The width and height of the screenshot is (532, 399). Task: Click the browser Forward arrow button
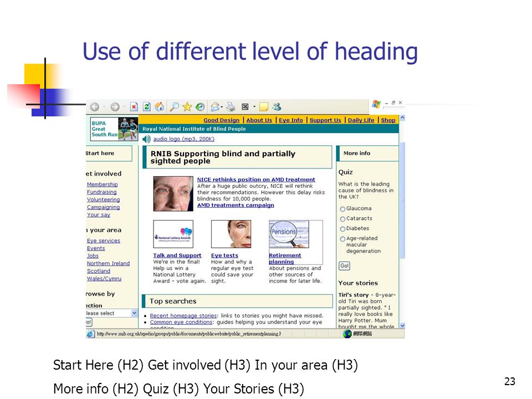click(x=115, y=107)
